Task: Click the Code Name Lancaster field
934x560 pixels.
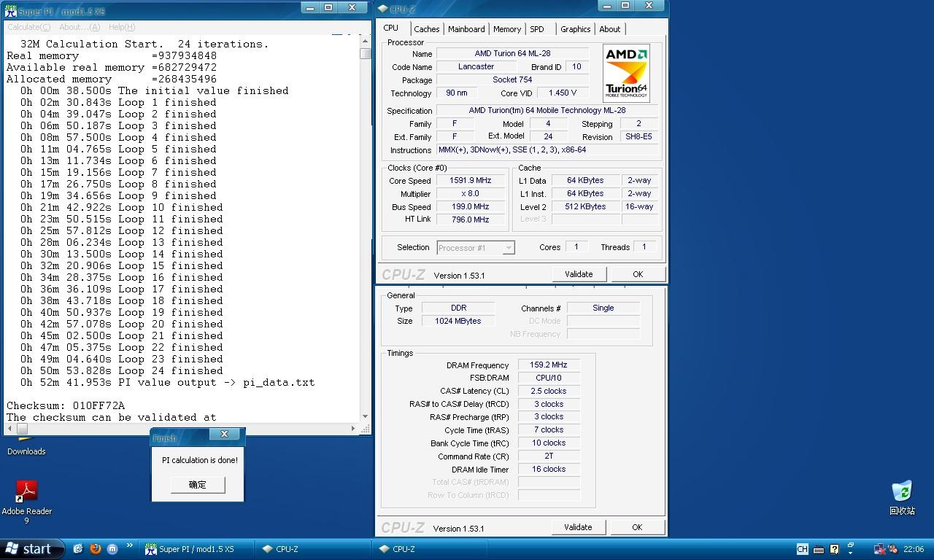Action: click(x=476, y=66)
